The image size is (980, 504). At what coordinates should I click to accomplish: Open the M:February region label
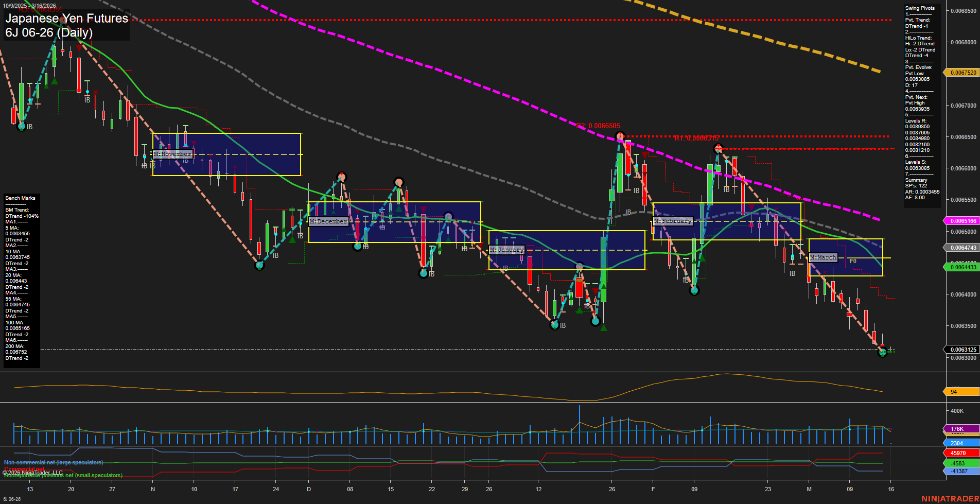[x=673, y=221]
